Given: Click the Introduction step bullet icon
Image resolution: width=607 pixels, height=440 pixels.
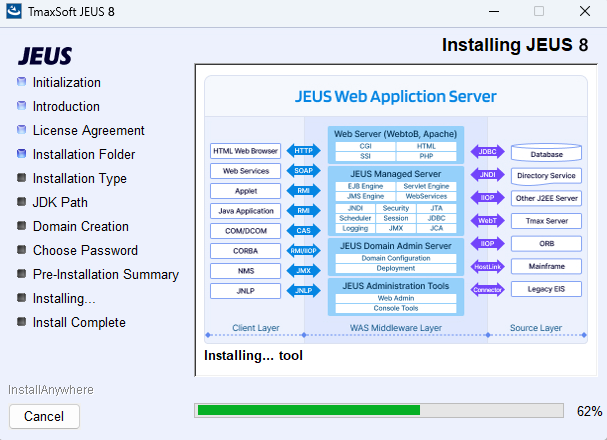Looking at the screenshot, I should tap(21, 106).
